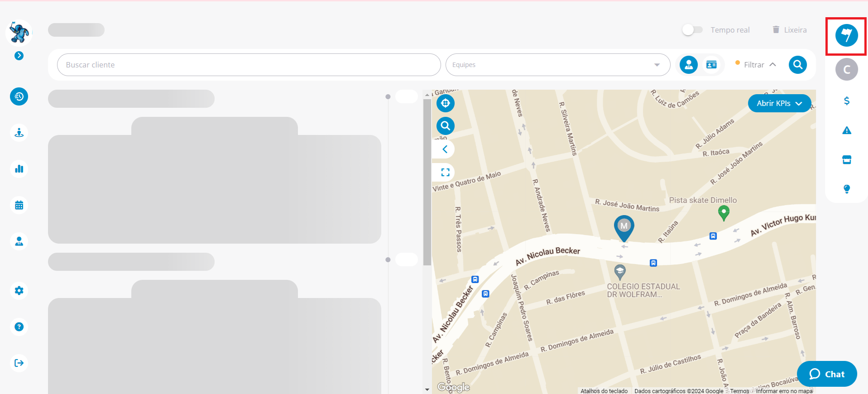This screenshot has width=868, height=394.
Task: Open the warning triangle alerts icon
Action: (846, 130)
